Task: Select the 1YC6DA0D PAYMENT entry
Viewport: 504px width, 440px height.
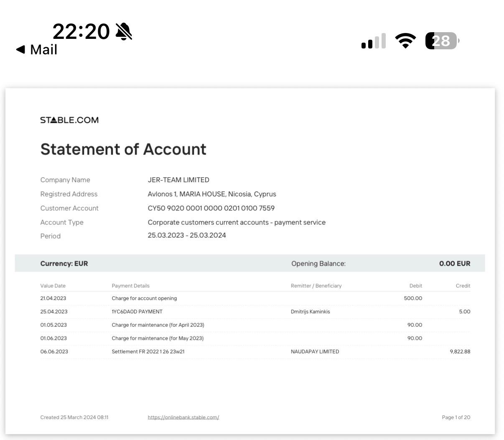Action: tap(137, 312)
